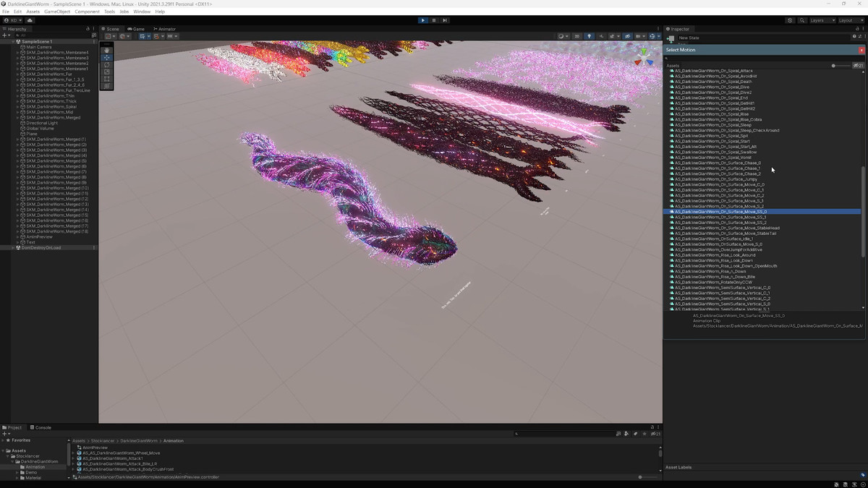
Task: Toggle hidden items eye count in Select Motion
Action: (859, 66)
